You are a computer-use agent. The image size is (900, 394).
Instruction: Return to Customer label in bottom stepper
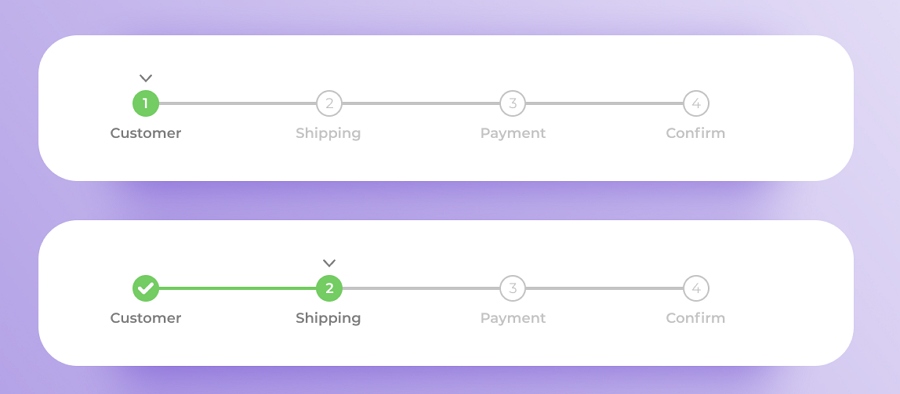(x=146, y=318)
